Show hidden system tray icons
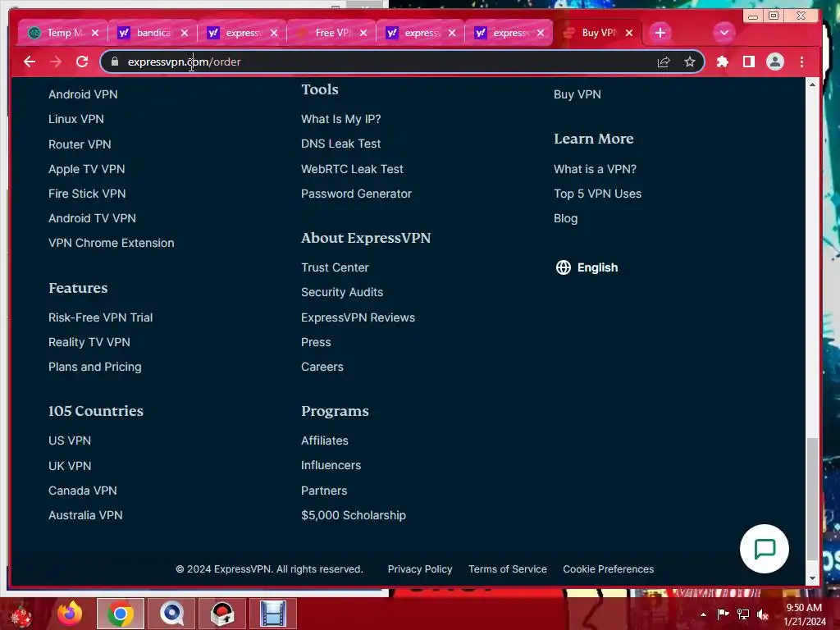Viewport: 840px width, 630px height. [x=703, y=614]
